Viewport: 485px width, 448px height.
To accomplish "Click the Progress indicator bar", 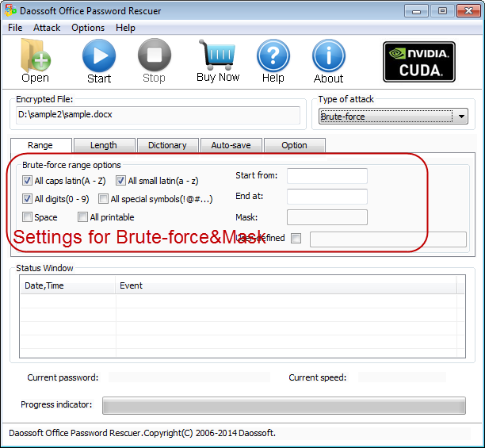I will click(284, 405).
